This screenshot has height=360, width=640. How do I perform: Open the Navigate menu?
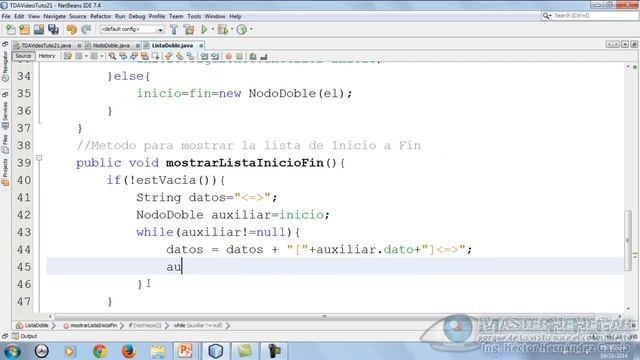(54, 16)
